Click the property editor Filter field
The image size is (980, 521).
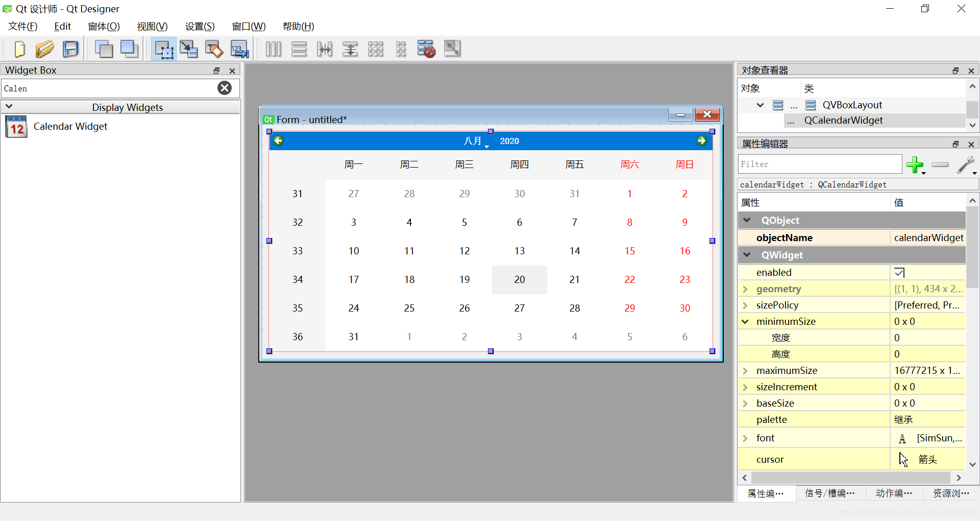click(x=820, y=164)
